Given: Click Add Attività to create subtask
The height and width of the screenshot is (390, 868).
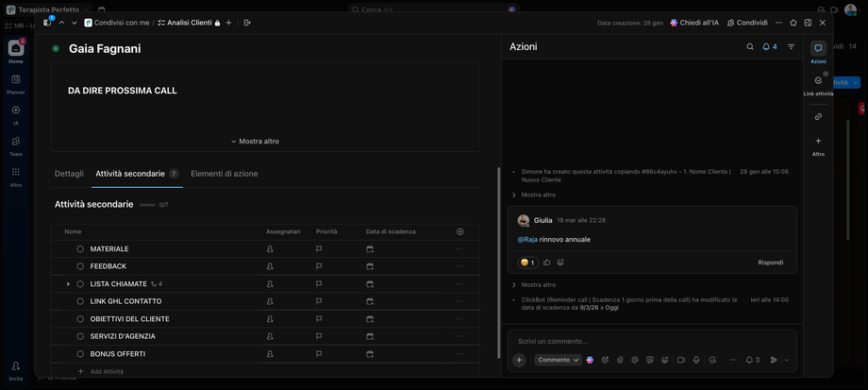Looking at the screenshot, I should point(101,372).
